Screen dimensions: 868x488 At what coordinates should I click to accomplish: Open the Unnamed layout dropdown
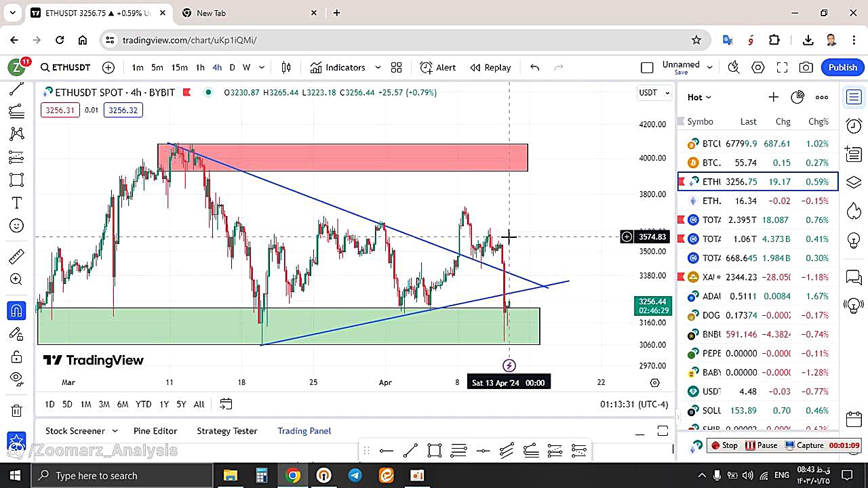pyautogui.click(x=688, y=67)
